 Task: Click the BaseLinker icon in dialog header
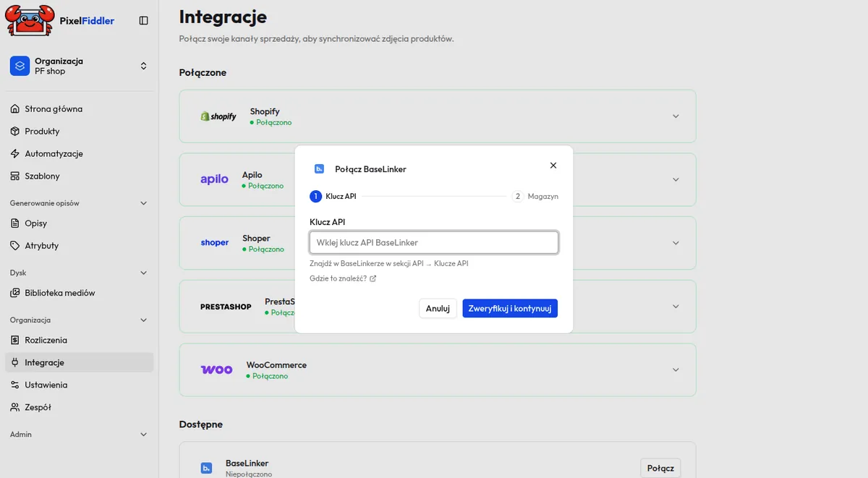319,168
